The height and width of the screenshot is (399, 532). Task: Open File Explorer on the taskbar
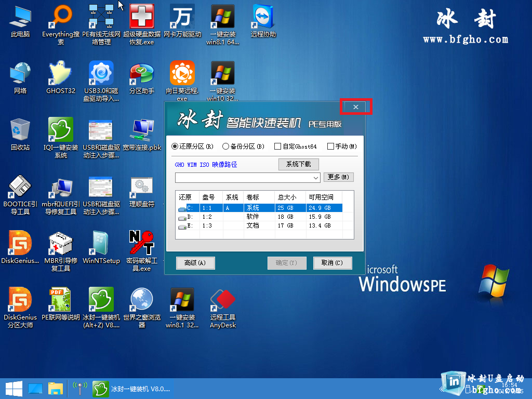[x=56, y=389]
